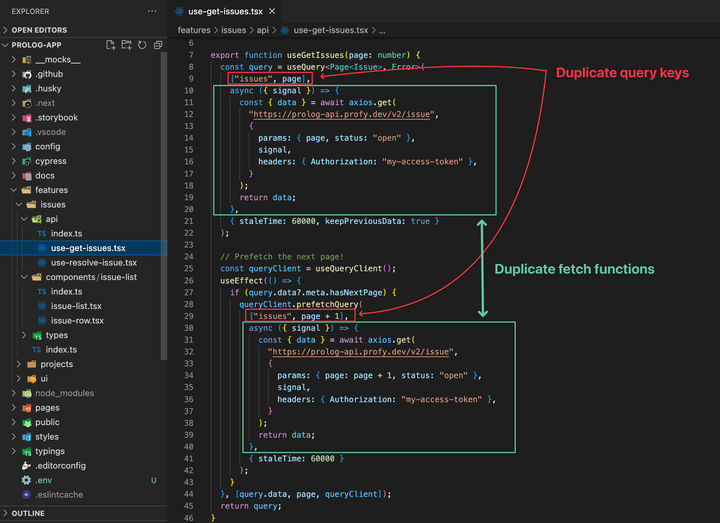720x523 pixels.
Task: Expand the OPEN EDITORS section
Action: tap(40, 30)
